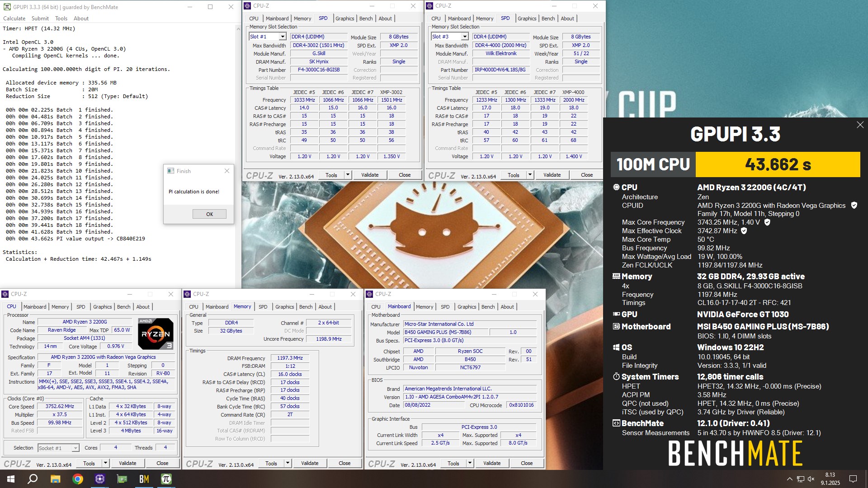Open About tab in CPU-Z Memory window
Screen dimensions: 868x488
tap(325, 307)
